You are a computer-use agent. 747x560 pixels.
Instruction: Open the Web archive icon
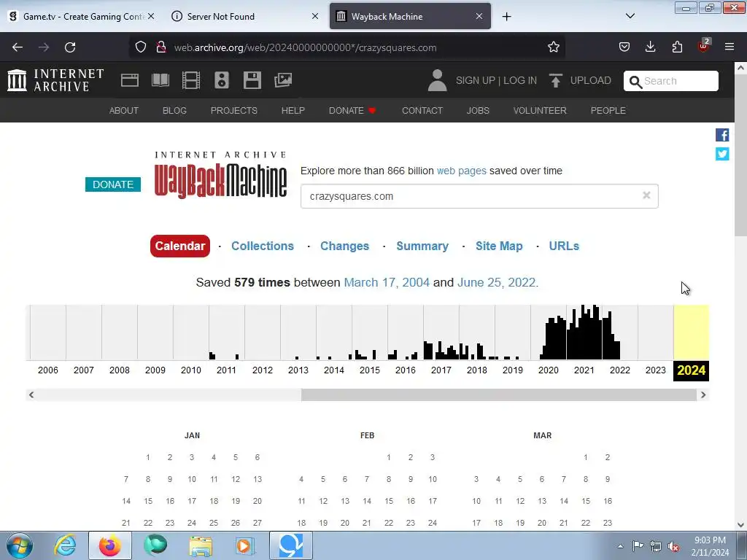coord(130,80)
